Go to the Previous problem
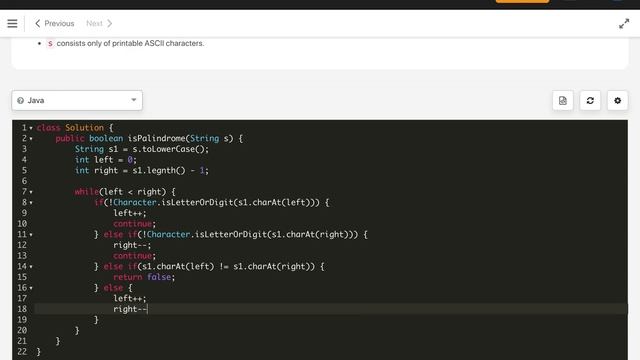 (x=54, y=24)
